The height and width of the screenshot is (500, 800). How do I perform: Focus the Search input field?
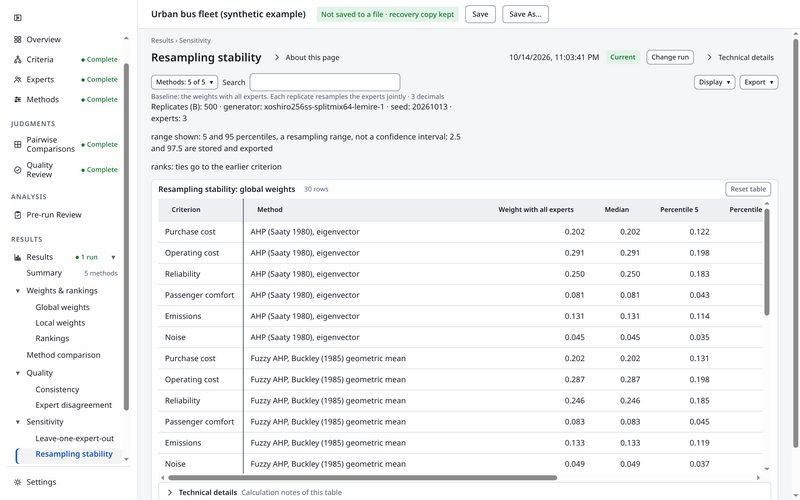[325, 82]
